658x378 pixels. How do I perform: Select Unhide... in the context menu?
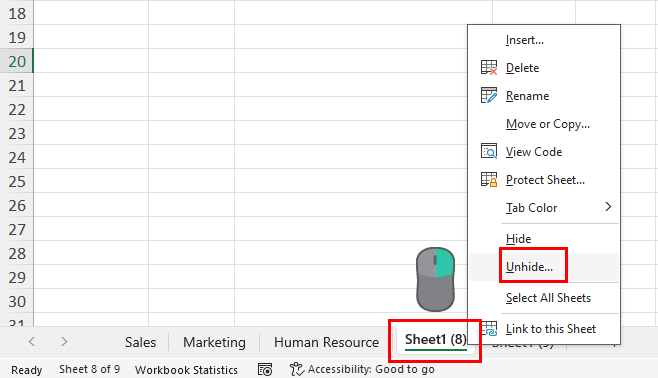click(529, 267)
